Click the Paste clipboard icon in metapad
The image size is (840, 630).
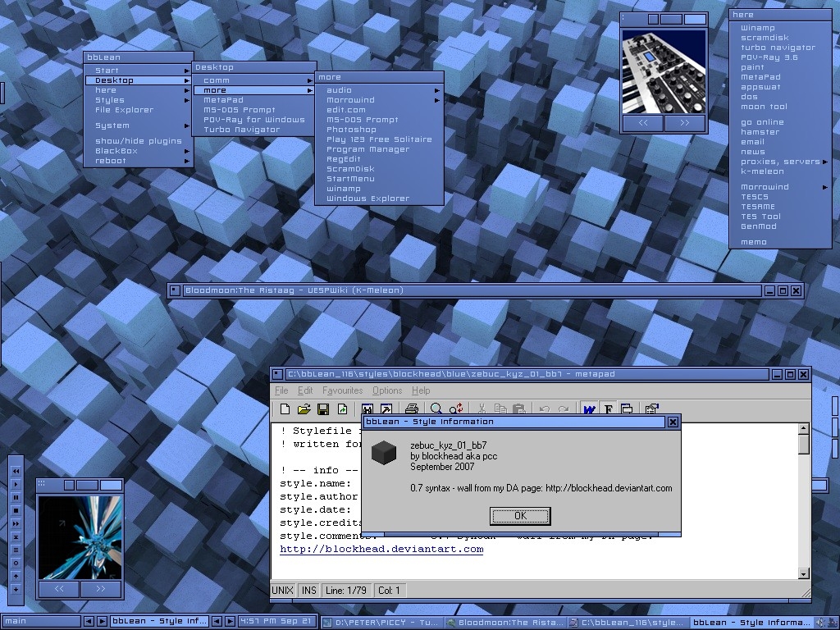(x=518, y=409)
